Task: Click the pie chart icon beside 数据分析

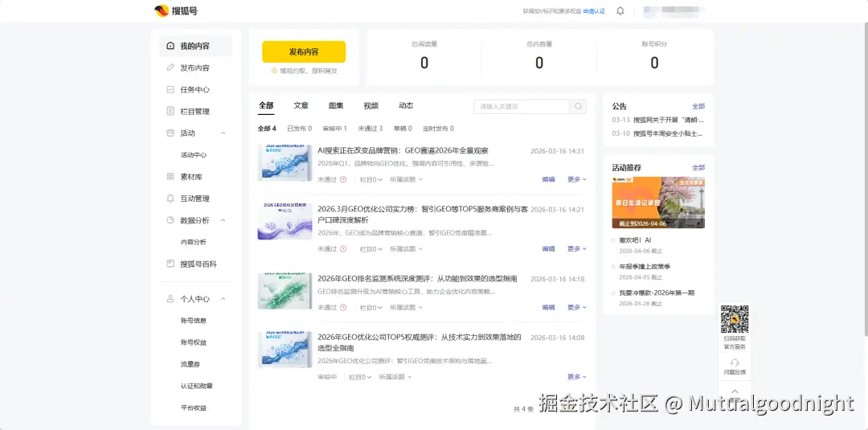Action: pos(170,220)
